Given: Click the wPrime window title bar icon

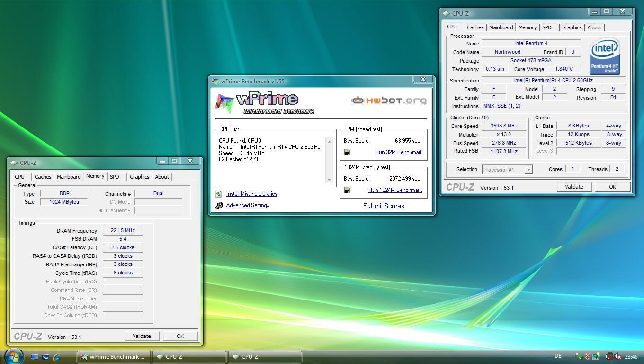Looking at the screenshot, I should coord(215,81).
